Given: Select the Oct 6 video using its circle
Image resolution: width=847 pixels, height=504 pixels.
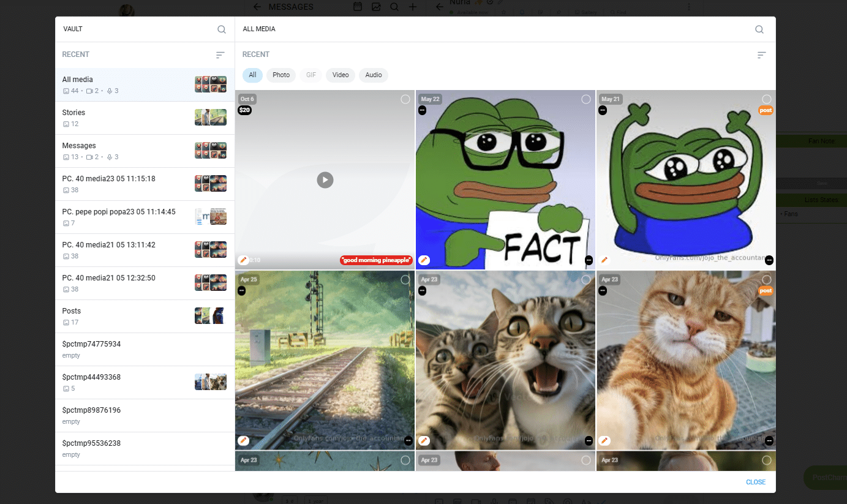Looking at the screenshot, I should coord(405,99).
